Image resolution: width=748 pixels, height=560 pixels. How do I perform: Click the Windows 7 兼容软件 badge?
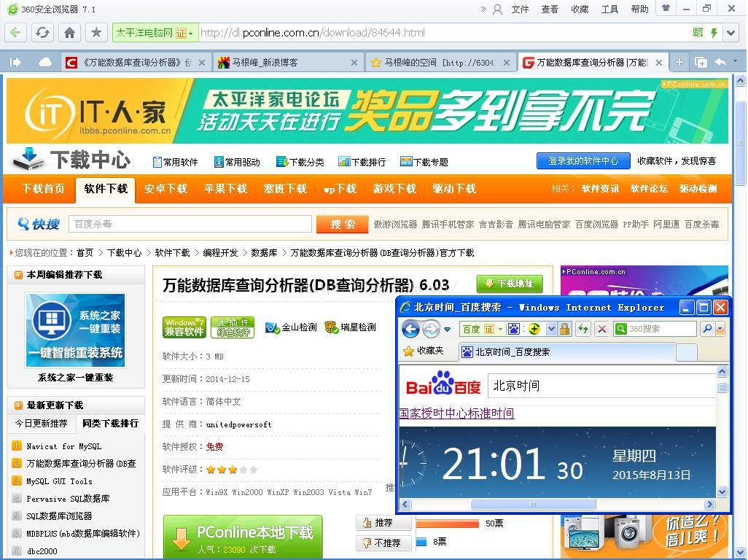(x=184, y=327)
